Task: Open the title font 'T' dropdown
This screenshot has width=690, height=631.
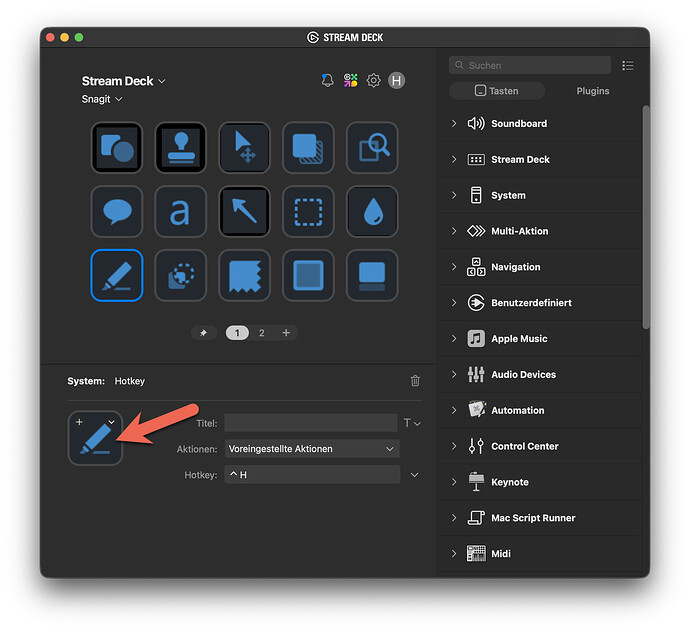Action: coord(412,423)
